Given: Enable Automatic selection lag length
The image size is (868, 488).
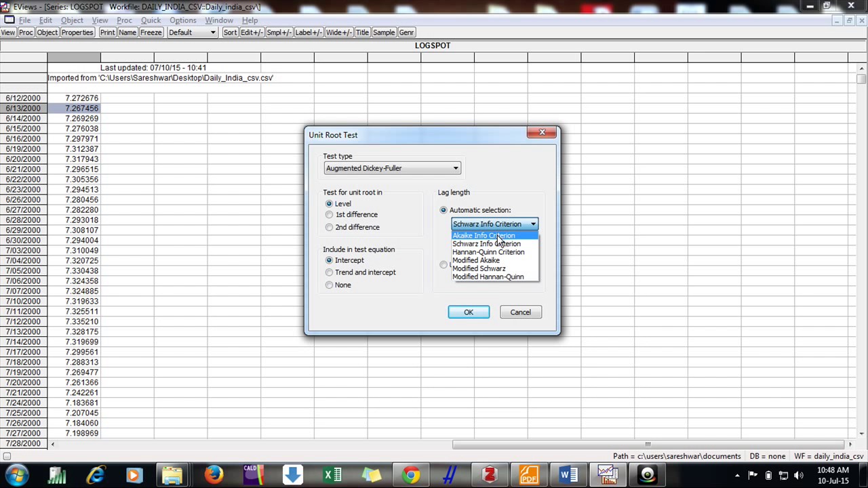Looking at the screenshot, I should click(443, 210).
